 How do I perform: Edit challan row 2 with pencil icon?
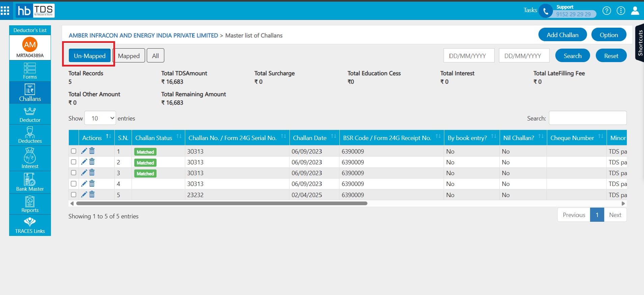pyautogui.click(x=84, y=162)
